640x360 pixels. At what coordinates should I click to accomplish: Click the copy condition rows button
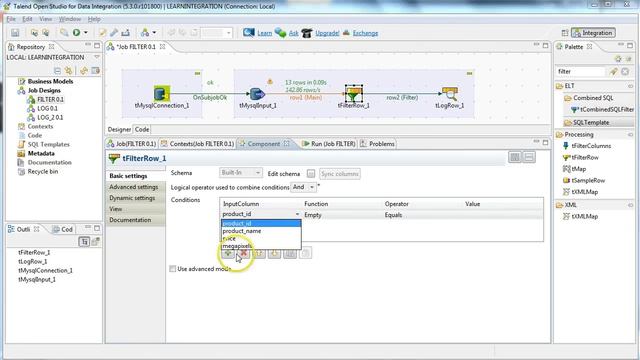point(290,253)
